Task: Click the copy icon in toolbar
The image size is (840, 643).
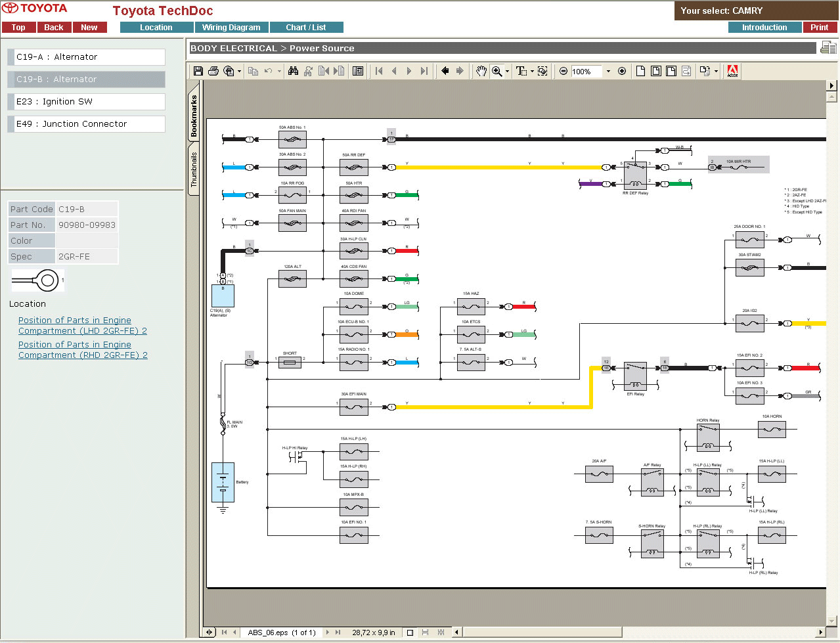Action: coord(253,71)
